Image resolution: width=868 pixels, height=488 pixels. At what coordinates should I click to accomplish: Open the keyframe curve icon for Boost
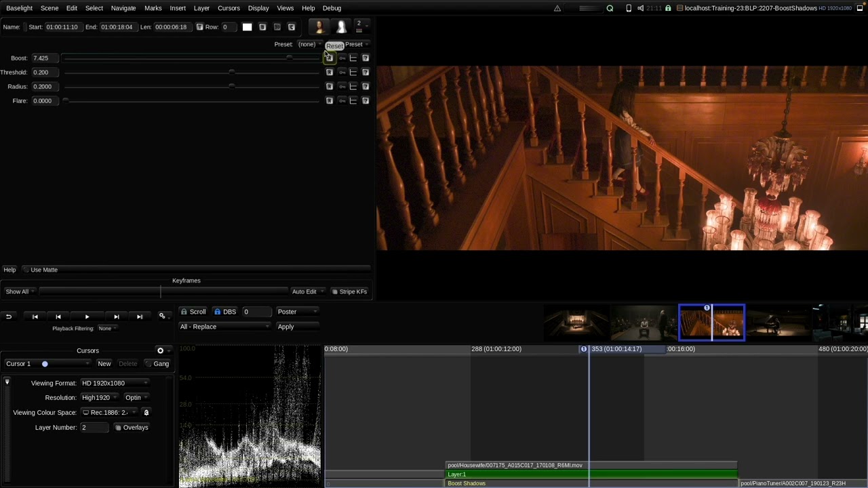pyautogui.click(x=353, y=58)
